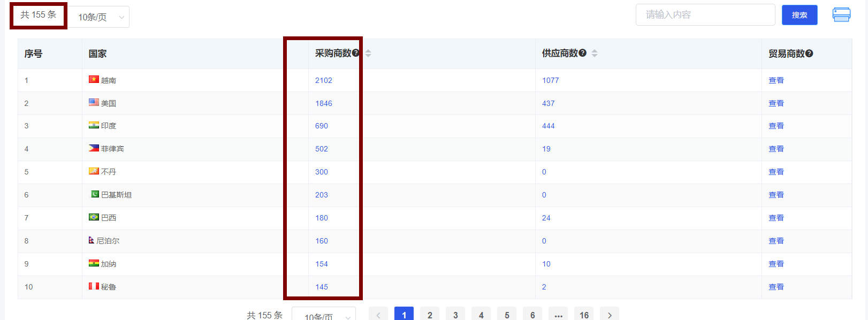Open 秘鲁 supplier count 2
Image resolution: width=868 pixels, height=320 pixels.
(544, 287)
